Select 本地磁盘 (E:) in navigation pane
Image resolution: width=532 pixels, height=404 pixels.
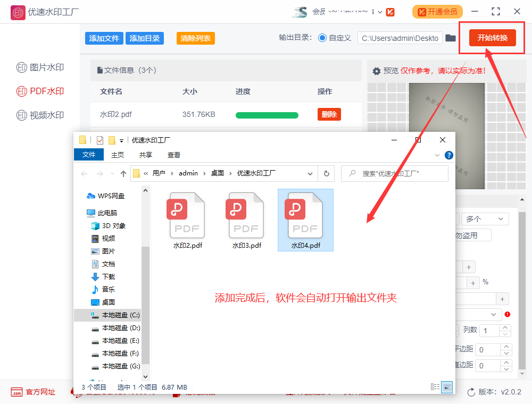pos(115,341)
